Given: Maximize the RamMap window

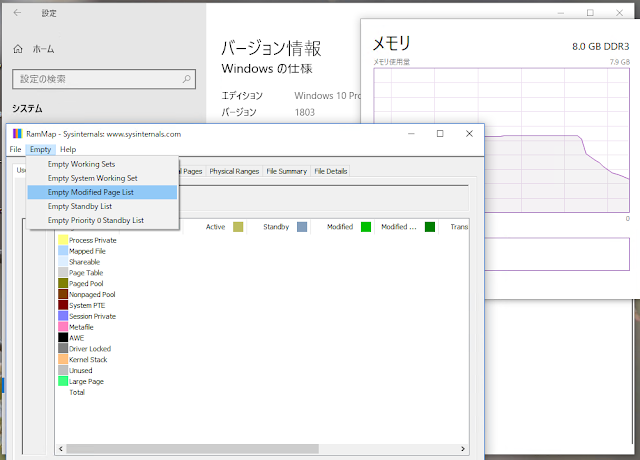Looking at the screenshot, I should pos(440,133).
